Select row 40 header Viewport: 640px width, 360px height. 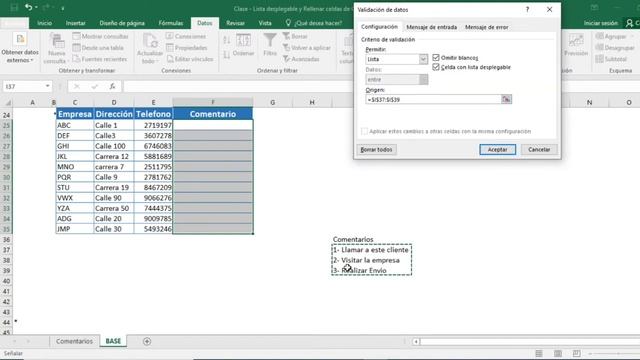coord(6,281)
